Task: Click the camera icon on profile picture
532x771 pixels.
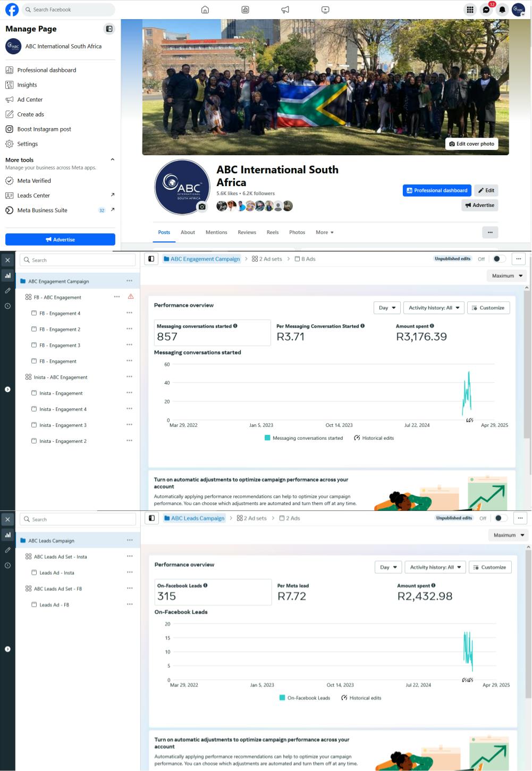Action: [202, 207]
